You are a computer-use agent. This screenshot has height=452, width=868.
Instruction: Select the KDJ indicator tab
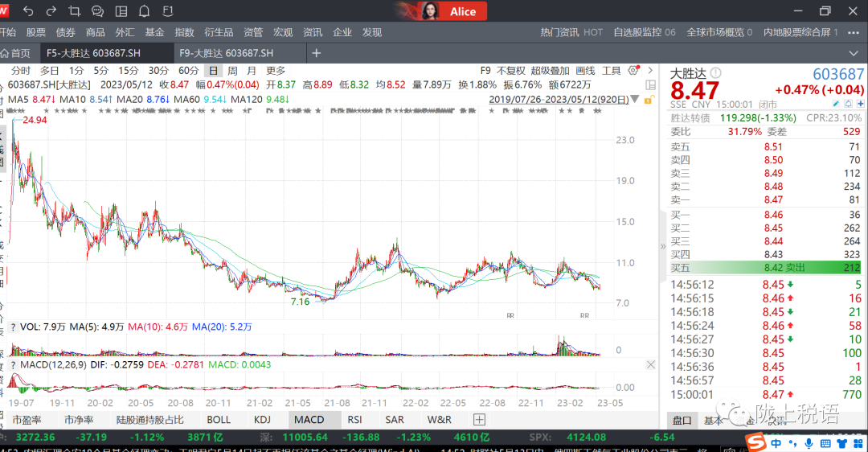[x=262, y=419]
